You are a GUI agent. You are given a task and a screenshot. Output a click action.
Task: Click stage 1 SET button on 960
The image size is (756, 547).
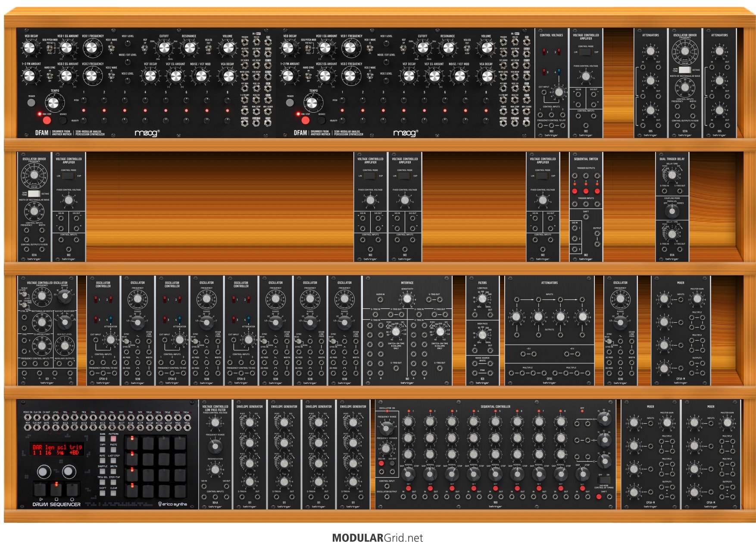(408, 489)
